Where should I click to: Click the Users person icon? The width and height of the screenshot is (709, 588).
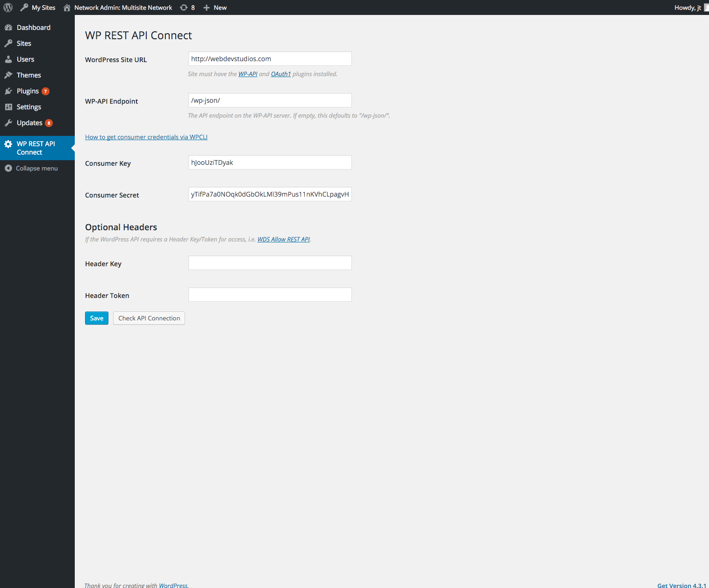[x=8, y=59]
